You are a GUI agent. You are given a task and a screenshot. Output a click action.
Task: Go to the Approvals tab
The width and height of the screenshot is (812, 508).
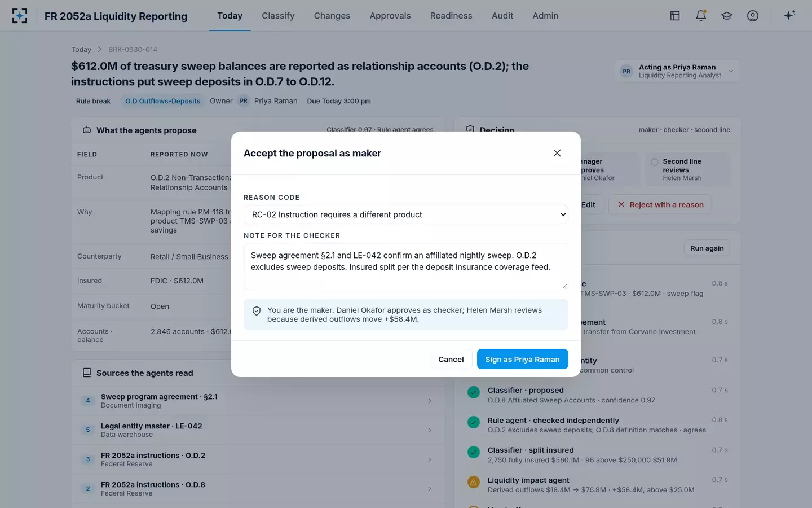click(390, 16)
